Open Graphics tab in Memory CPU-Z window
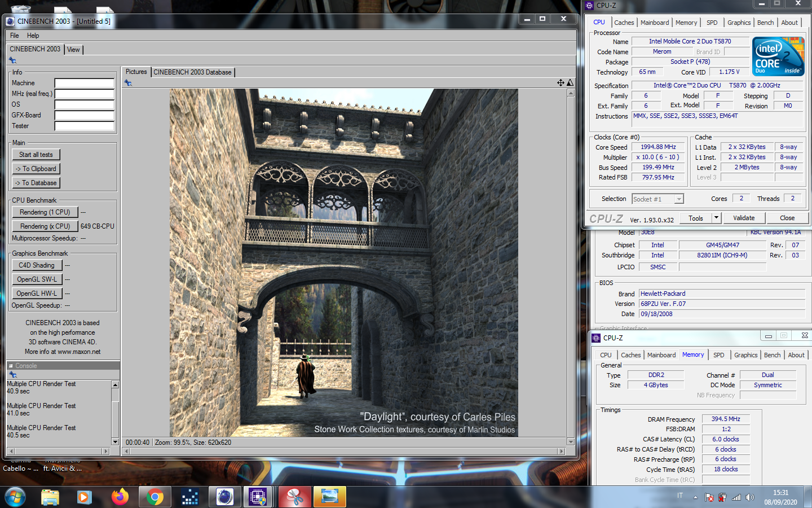 pos(746,355)
